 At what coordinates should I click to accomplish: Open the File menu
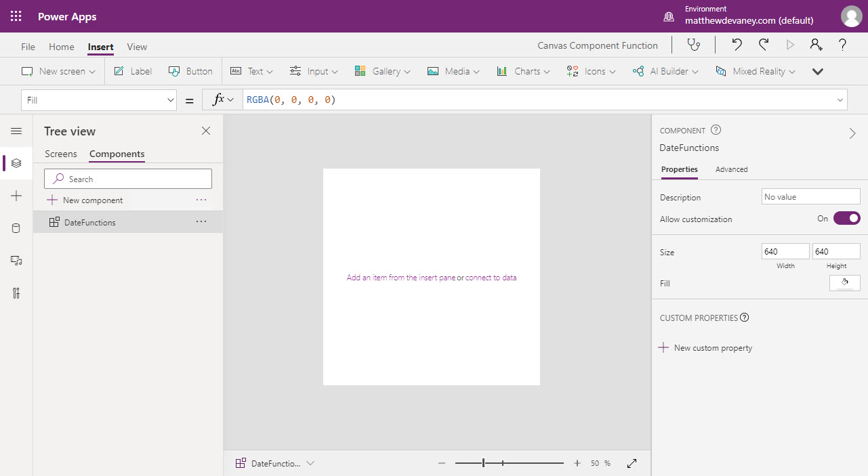coord(28,47)
